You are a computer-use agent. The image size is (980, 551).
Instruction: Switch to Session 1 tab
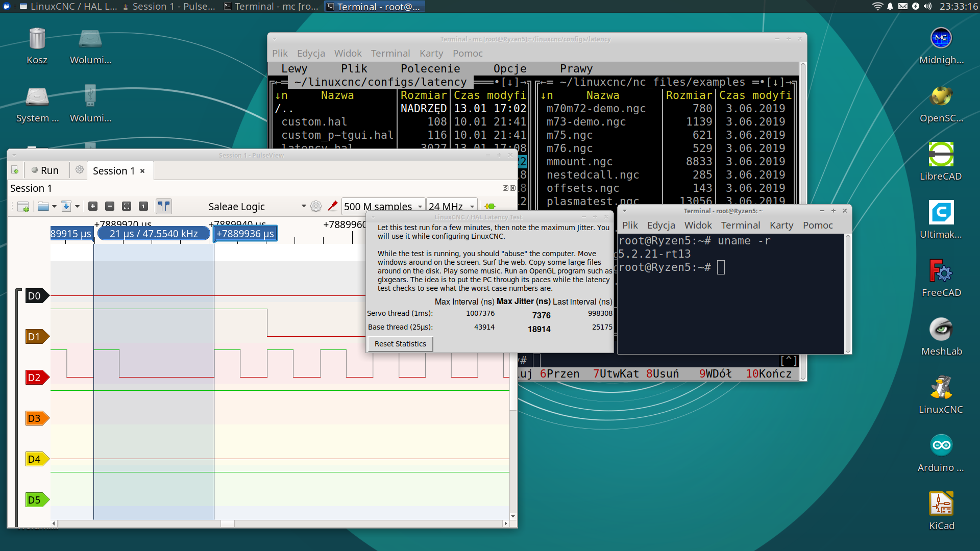[x=114, y=171]
